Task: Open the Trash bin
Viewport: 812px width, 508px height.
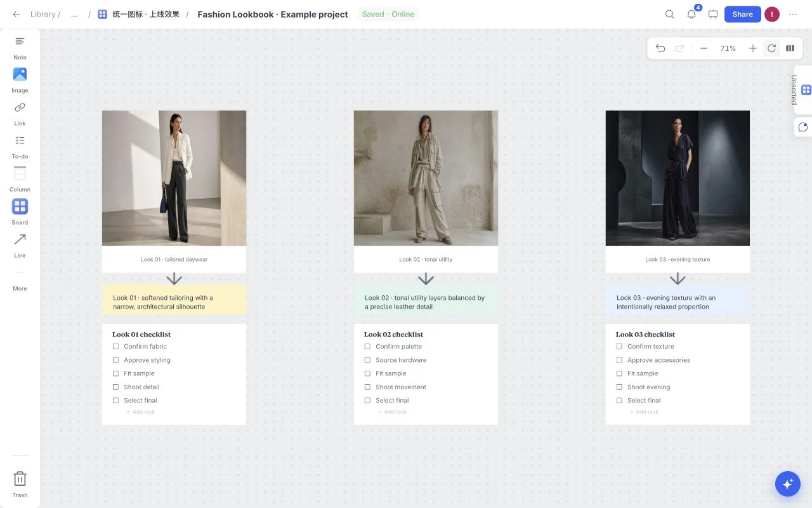Action: point(20,484)
